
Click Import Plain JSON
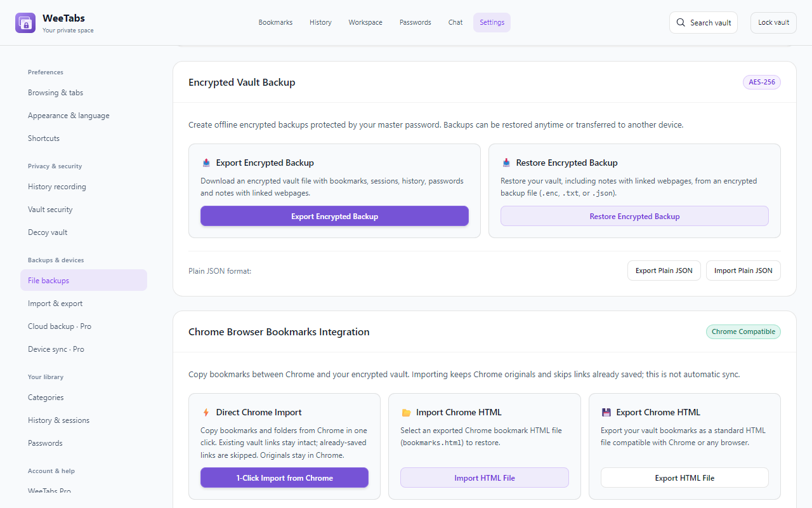(x=743, y=271)
